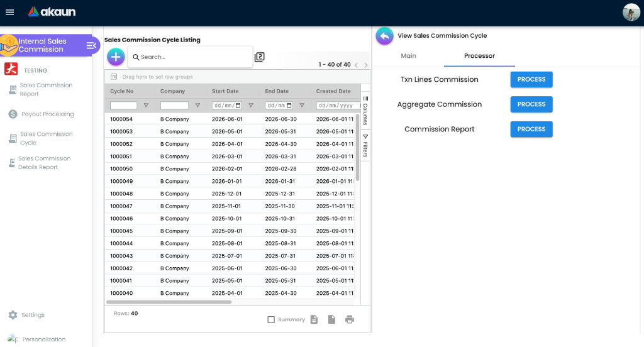Image resolution: width=644 pixels, height=347 pixels.
Task: Switch to the Main tab
Action: pos(408,56)
